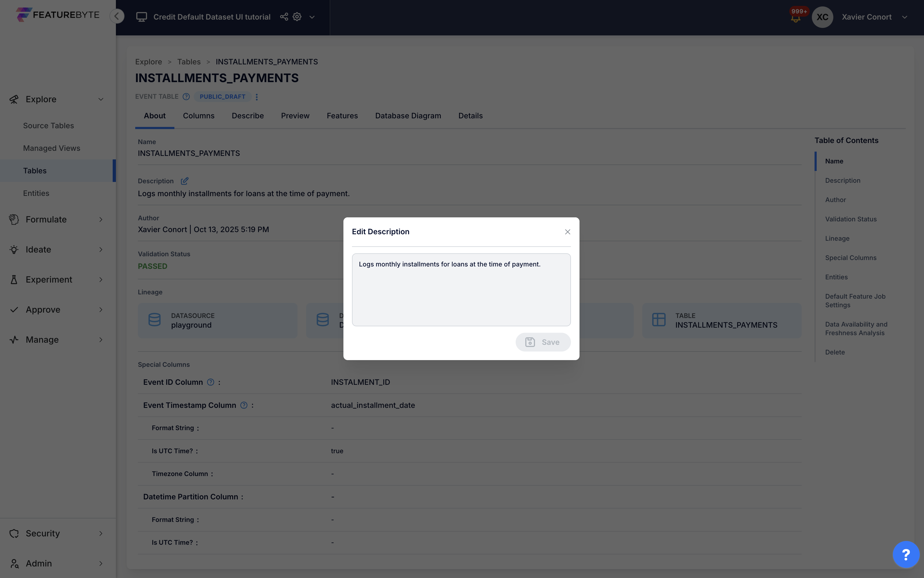Image resolution: width=924 pixels, height=578 pixels.
Task: Click the share icon in top bar
Action: (x=284, y=17)
